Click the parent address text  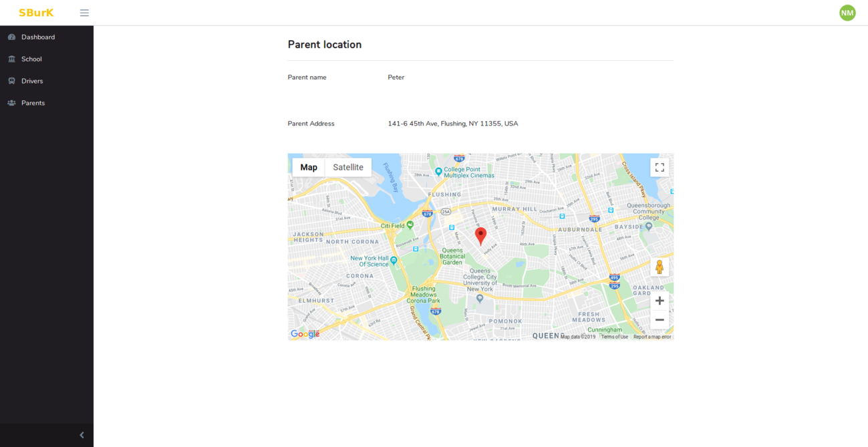(x=453, y=124)
